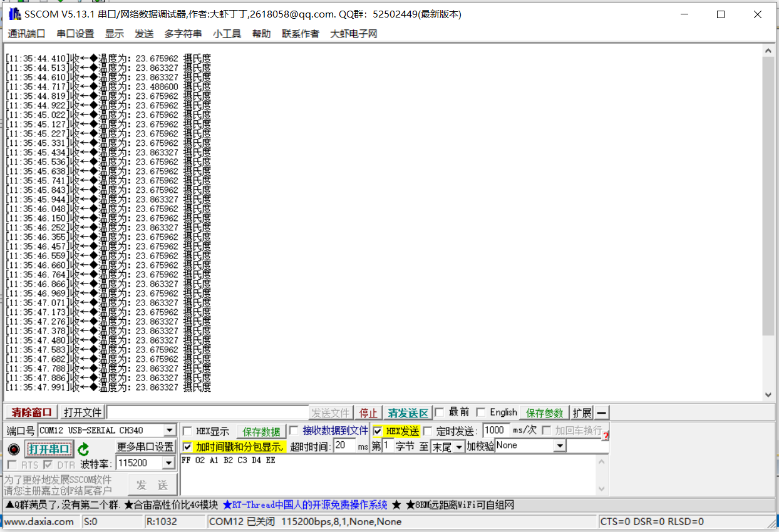Click the log line timestamped 11:35:47.991
Screen dimensions: 779x532
pyautogui.click(x=108, y=387)
